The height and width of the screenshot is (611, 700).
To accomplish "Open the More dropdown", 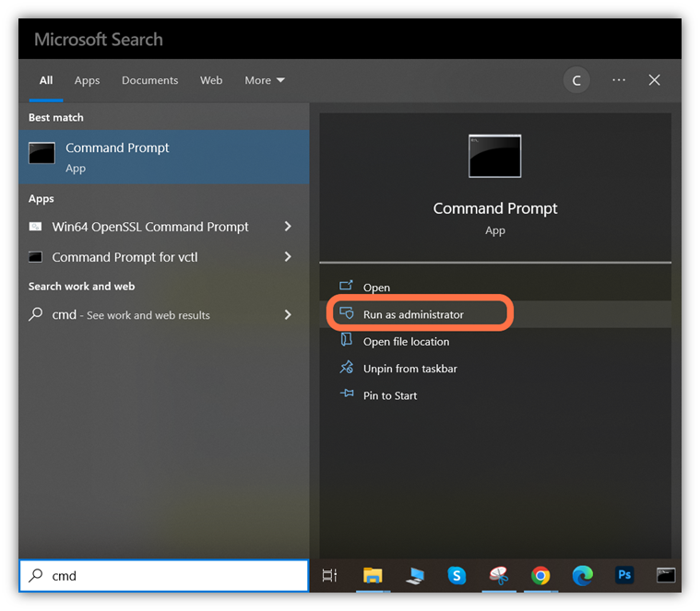I will pyautogui.click(x=265, y=80).
